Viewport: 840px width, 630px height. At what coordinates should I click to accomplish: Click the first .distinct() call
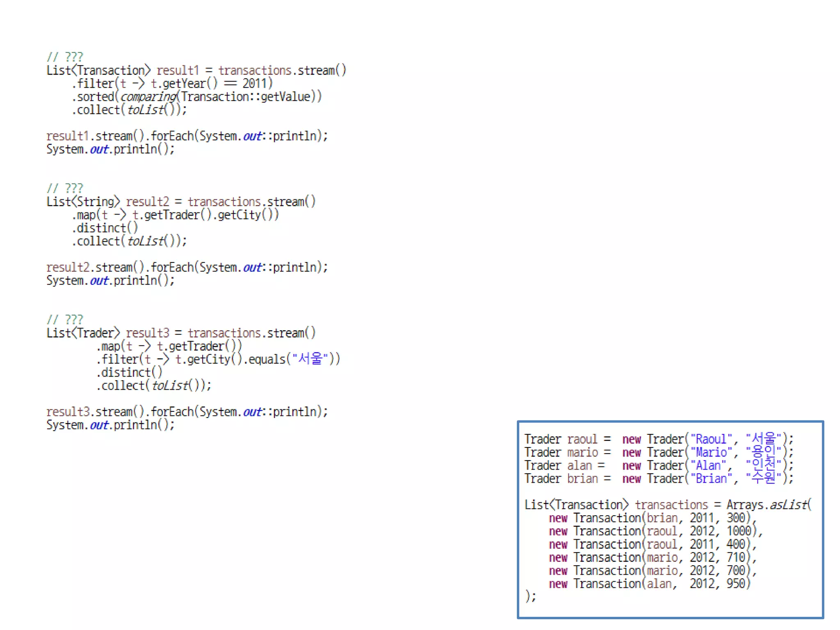(105, 228)
